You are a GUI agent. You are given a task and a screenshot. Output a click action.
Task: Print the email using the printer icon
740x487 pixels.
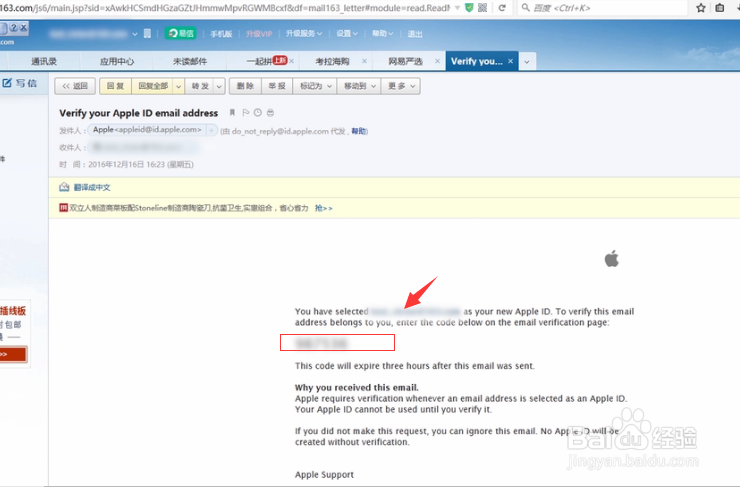click(270, 112)
